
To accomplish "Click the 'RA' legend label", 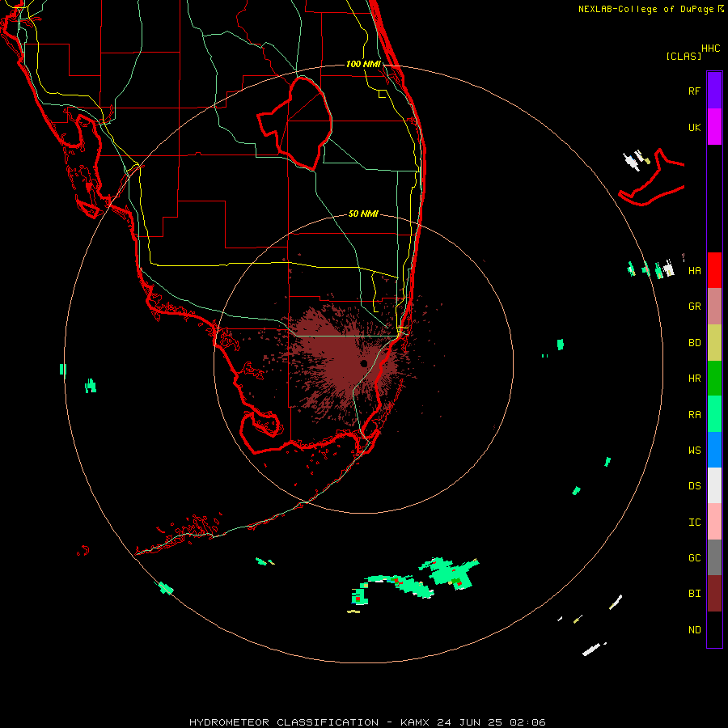I will (x=694, y=415).
